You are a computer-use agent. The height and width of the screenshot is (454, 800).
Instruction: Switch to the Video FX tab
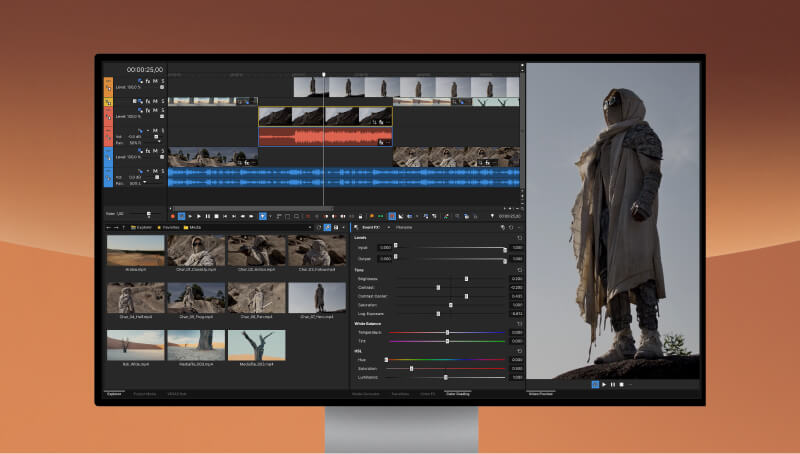(427, 394)
